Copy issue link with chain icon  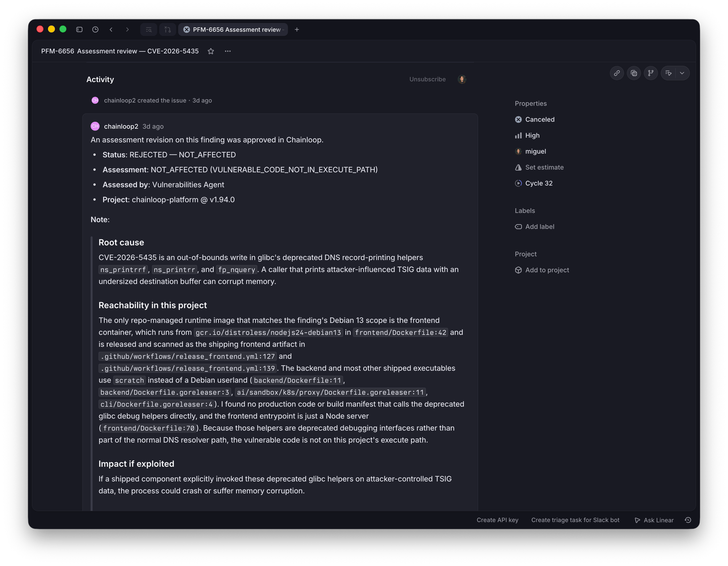click(617, 73)
